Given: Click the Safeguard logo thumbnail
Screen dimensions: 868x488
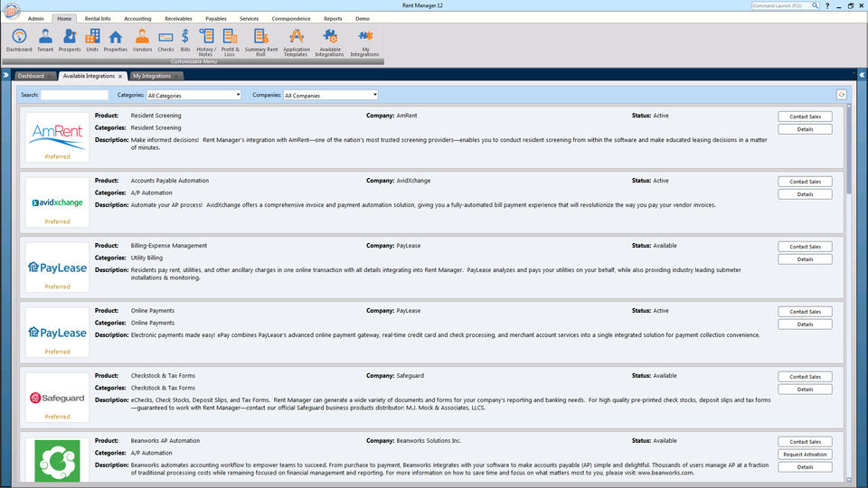Looking at the screenshot, I should 57,398.
